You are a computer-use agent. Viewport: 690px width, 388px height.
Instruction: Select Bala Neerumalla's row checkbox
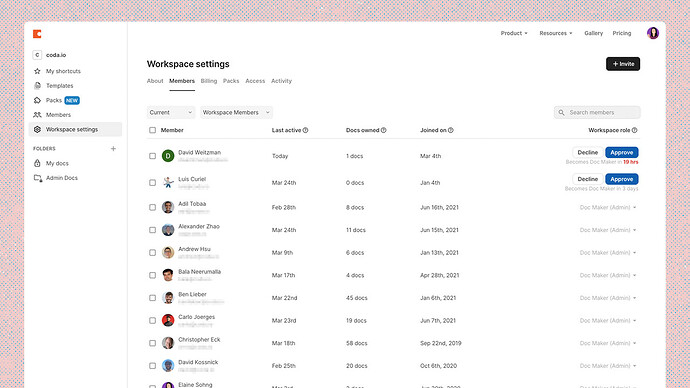point(152,275)
